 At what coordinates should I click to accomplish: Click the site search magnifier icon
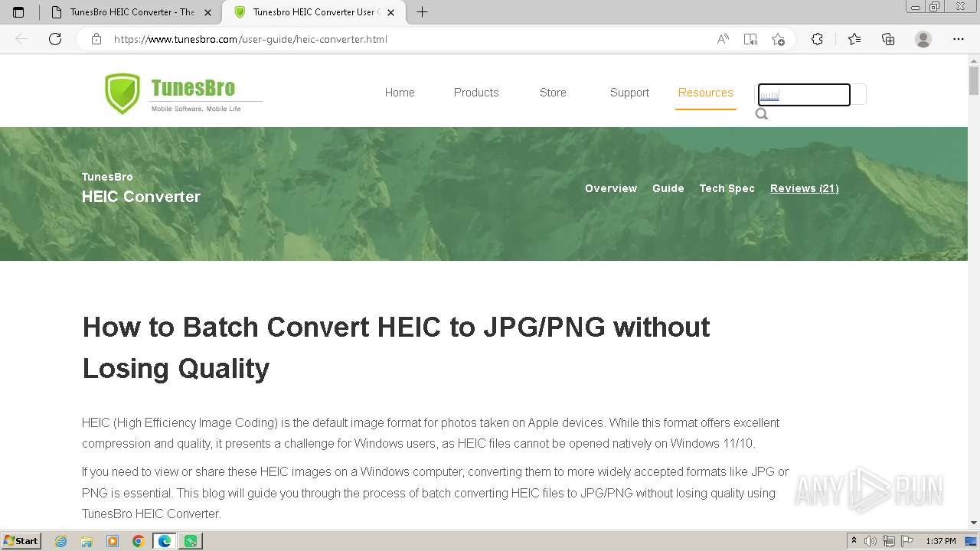(x=762, y=114)
